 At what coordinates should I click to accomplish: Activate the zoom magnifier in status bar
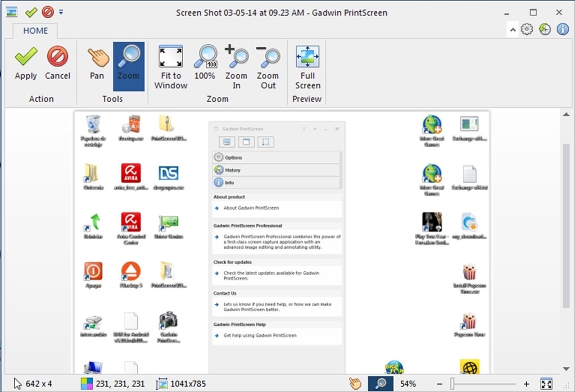[x=381, y=384]
